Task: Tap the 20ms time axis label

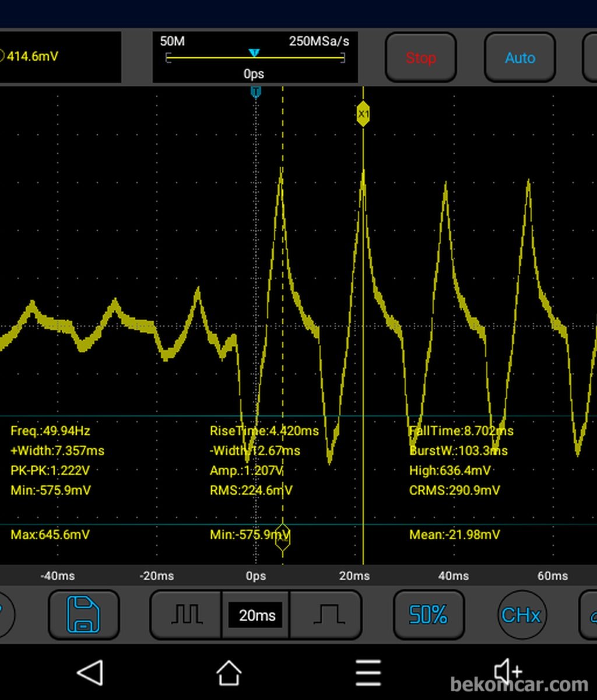Action: coord(354,576)
